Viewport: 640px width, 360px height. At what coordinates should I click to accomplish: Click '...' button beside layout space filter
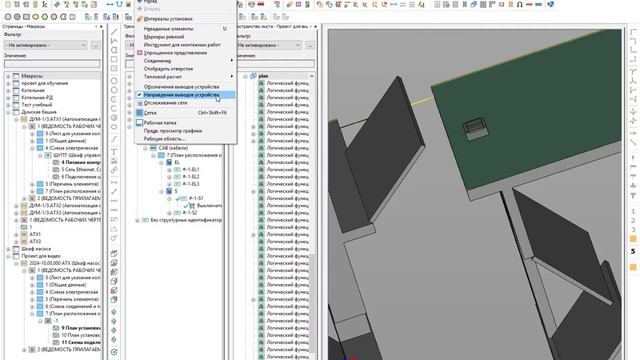(310, 45)
